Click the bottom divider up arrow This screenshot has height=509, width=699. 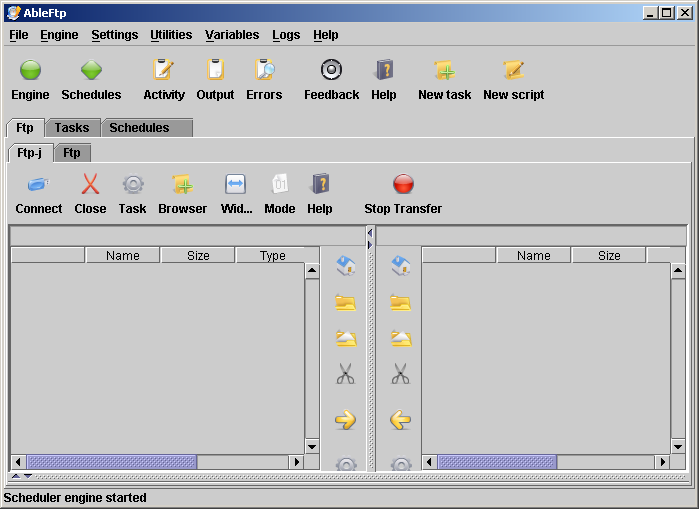(16, 476)
